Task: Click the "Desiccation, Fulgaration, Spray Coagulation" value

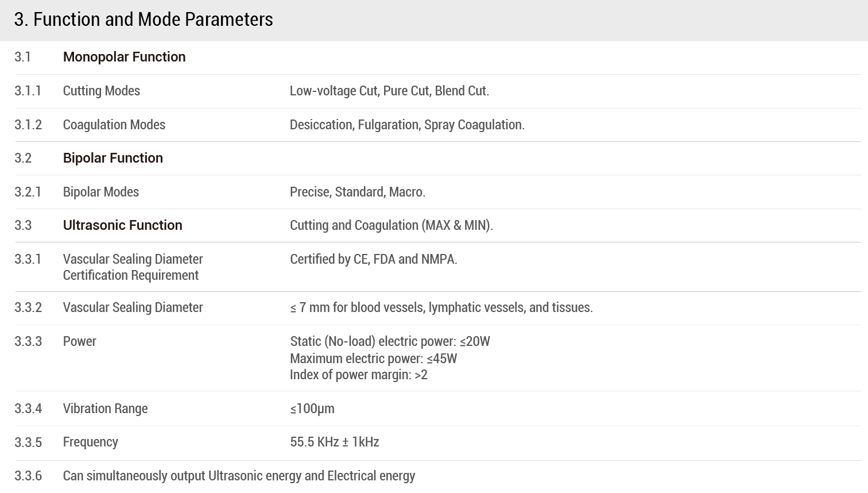Action: coord(407,125)
